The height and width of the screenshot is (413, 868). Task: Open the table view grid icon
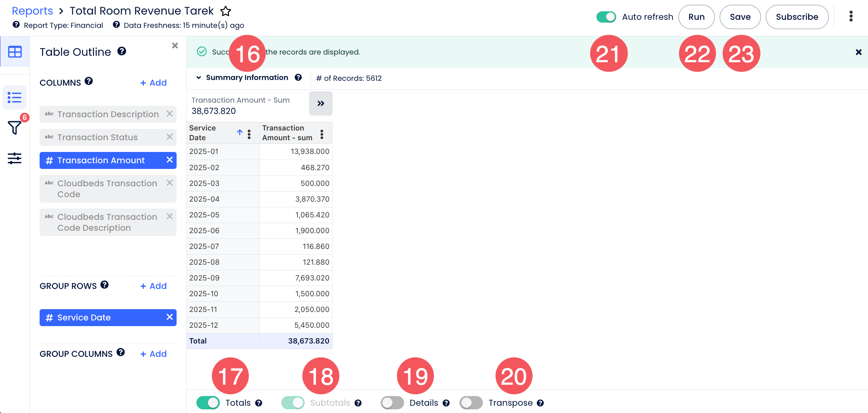point(15,52)
